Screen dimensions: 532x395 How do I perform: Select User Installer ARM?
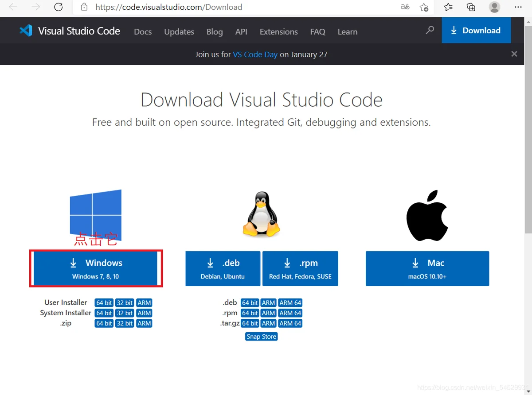pos(144,303)
